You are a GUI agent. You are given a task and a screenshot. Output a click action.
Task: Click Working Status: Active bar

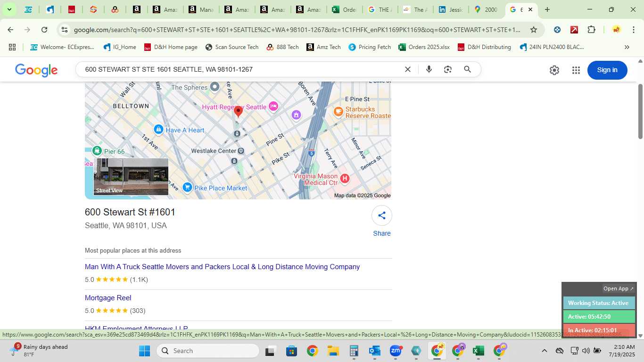click(x=599, y=303)
